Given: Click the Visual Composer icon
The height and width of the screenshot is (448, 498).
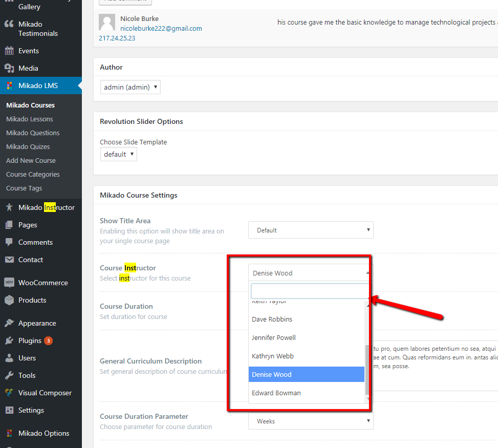Looking at the screenshot, I should pyautogui.click(x=9, y=393).
